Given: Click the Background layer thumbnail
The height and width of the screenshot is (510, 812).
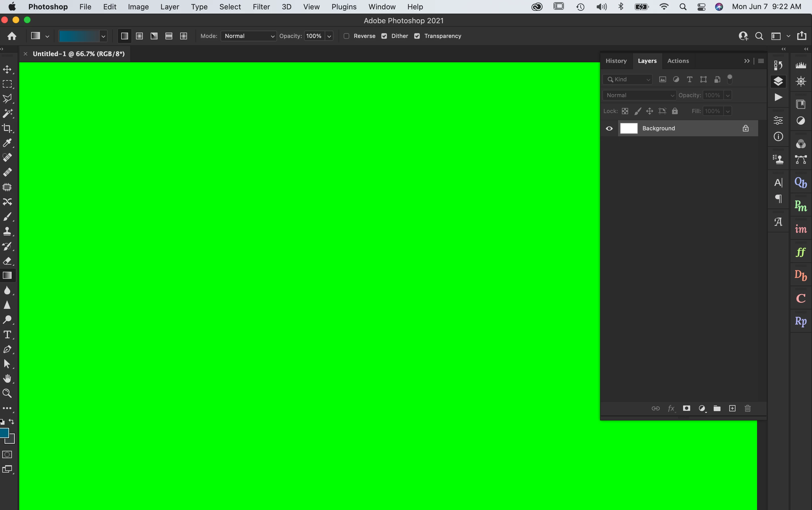Looking at the screenshot, I should coord(629,129).
